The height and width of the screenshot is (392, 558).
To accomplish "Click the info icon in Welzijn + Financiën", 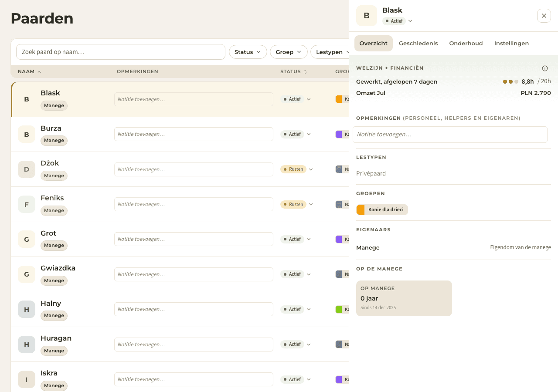I will tap(544, 68).
